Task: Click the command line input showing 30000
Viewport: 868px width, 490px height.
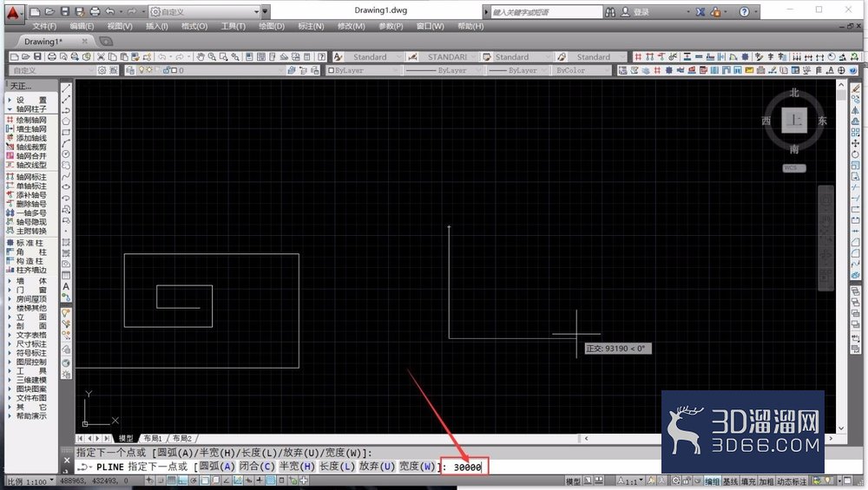Action: tap(467, 467)
